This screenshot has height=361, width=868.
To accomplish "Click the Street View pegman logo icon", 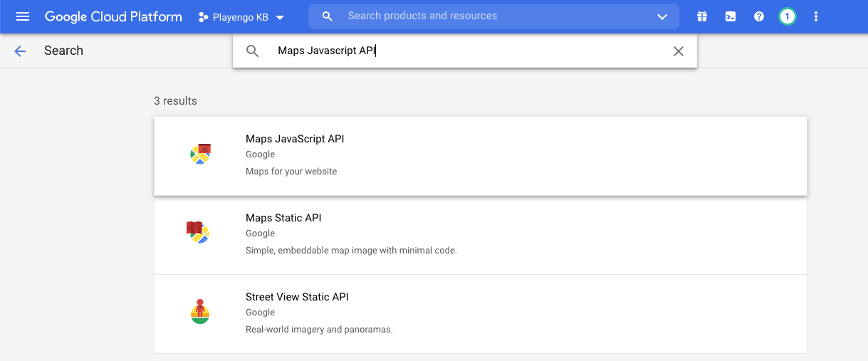I will click(x=200, y=311).
